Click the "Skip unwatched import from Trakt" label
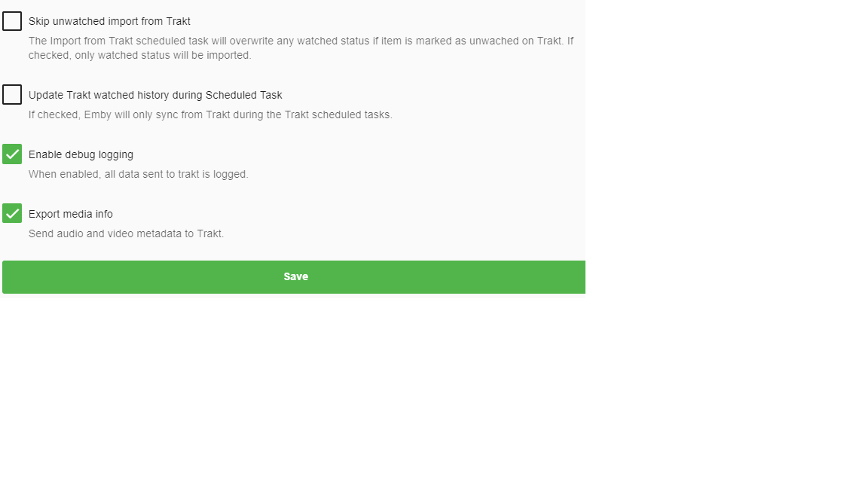The width and height of the screenshot is (868, 488). [109, 21]
